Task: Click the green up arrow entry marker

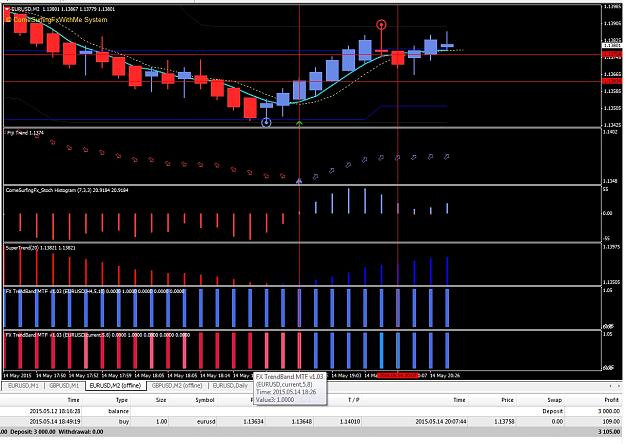Action: pyautogui.click(x=299, y=124)
